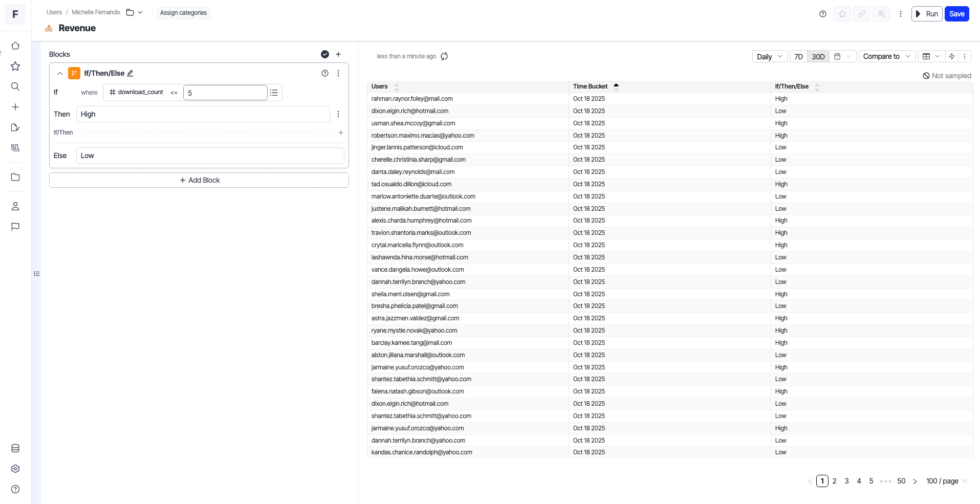Go to page 2 of results
The width and height of the screenshot is (980, 504).
pos(834,481)
